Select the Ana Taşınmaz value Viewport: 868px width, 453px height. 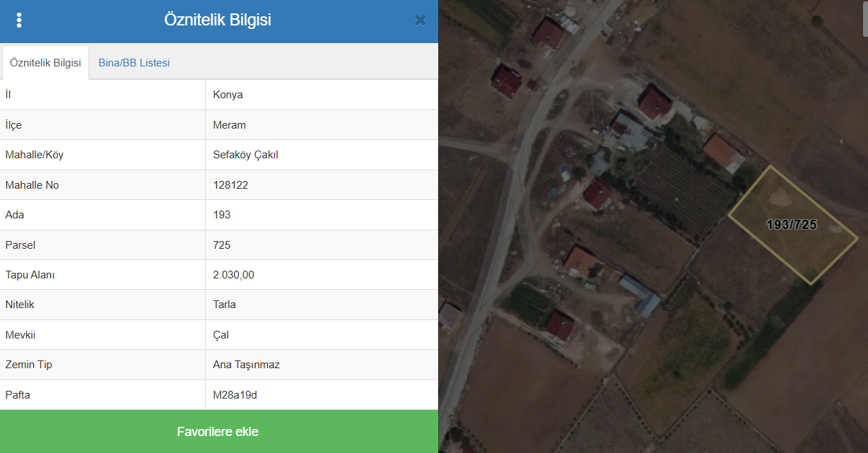click(x=247, y=365)
